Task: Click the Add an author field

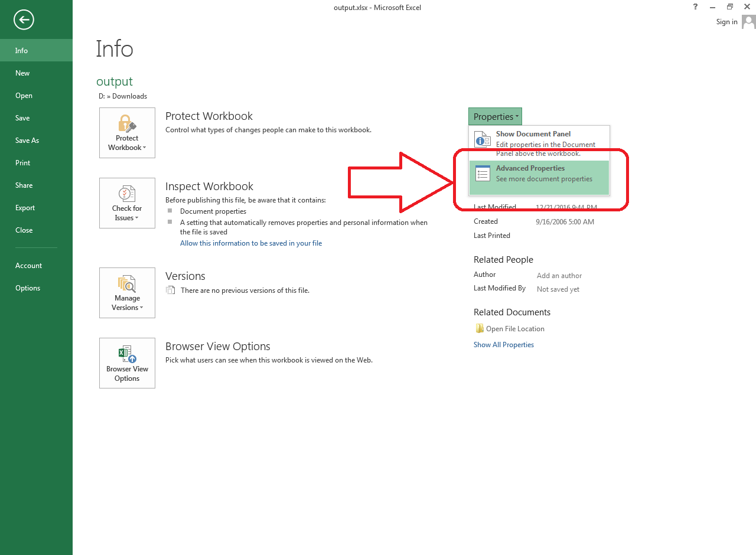Action: click(x=559, y=276)
